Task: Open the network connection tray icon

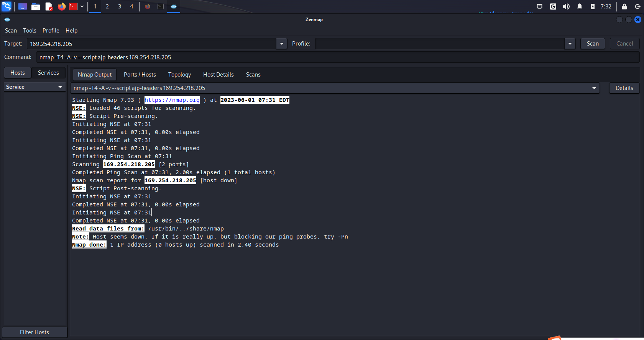Action: click(539, 7)
